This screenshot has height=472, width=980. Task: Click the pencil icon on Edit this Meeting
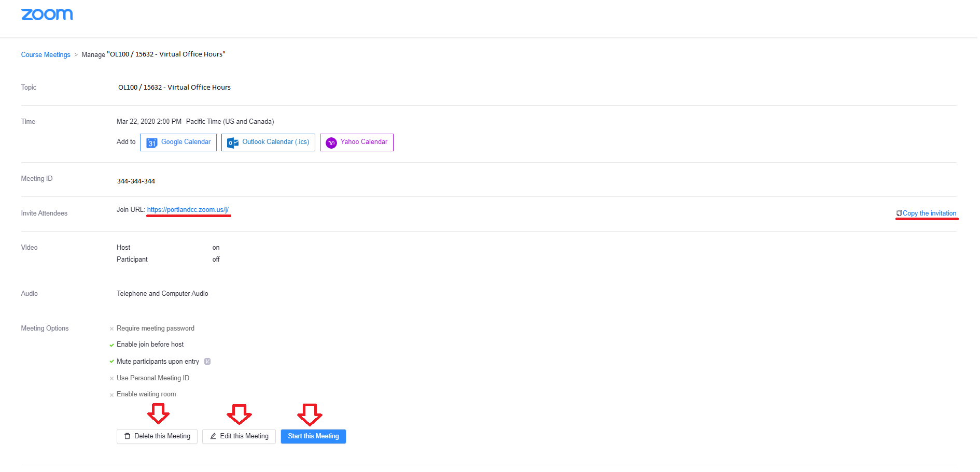tap(213, 436)
